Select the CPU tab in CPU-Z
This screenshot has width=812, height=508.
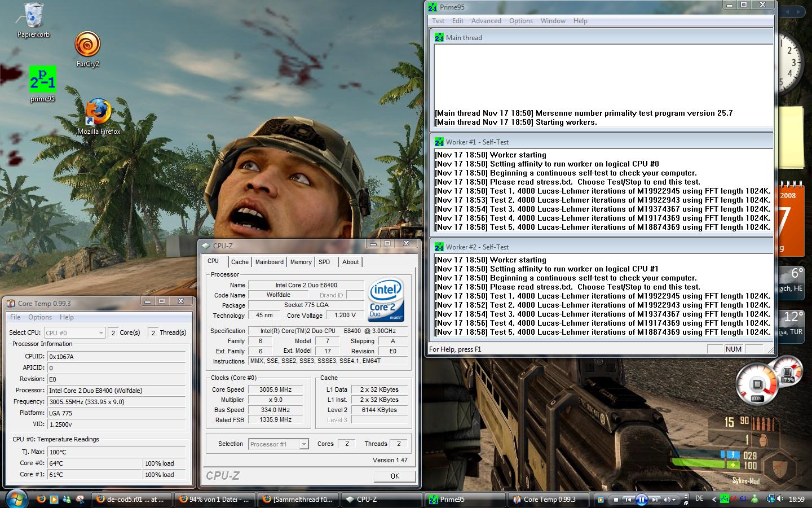pos(213,261)
